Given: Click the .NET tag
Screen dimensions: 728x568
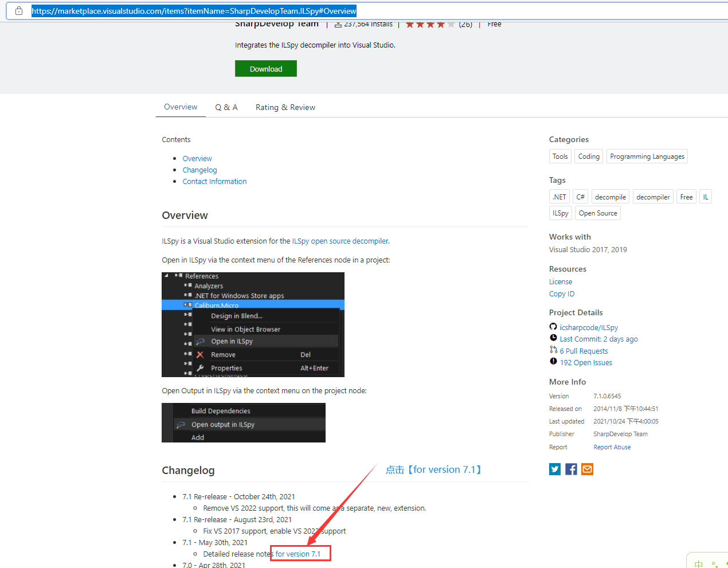Looking at the screenshot, I should pyautogui.click(x=559, y=197).
